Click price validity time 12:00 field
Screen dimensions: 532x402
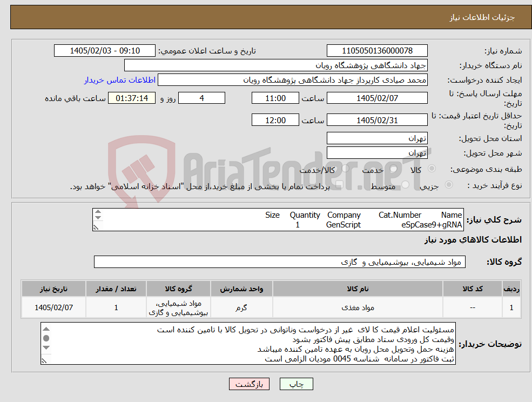pyautogui.click(x=275, y=120)
